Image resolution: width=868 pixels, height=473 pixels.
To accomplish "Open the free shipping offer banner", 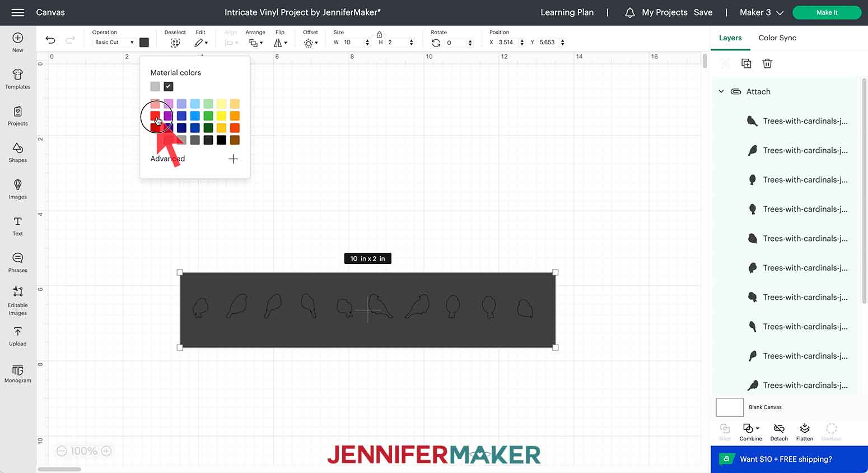I will (x=789, y=460).
